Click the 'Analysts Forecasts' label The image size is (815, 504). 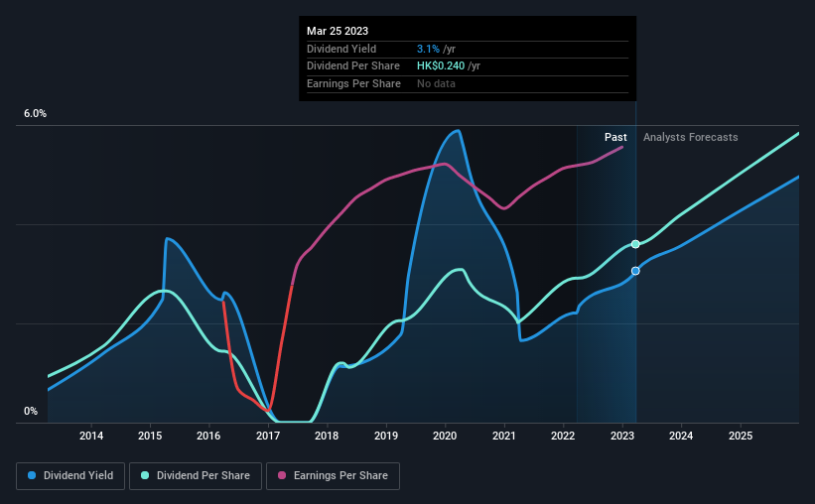click(x=690, y=137)
